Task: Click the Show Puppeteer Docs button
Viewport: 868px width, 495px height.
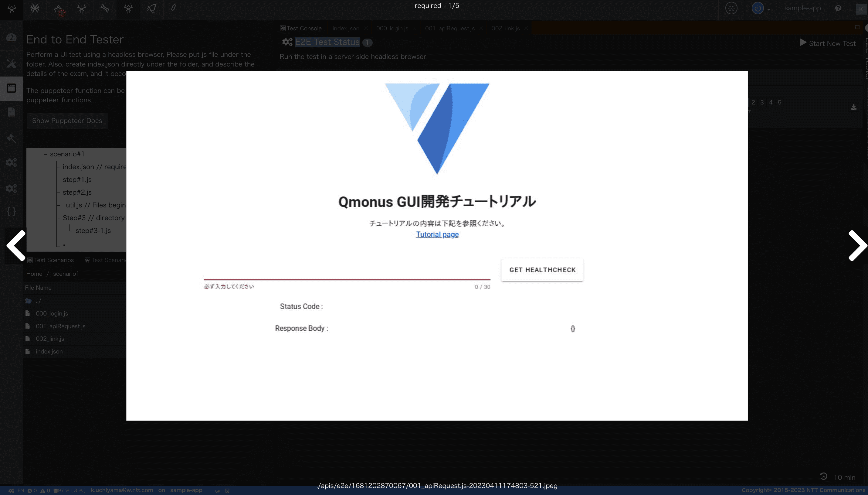Action: 67,121
